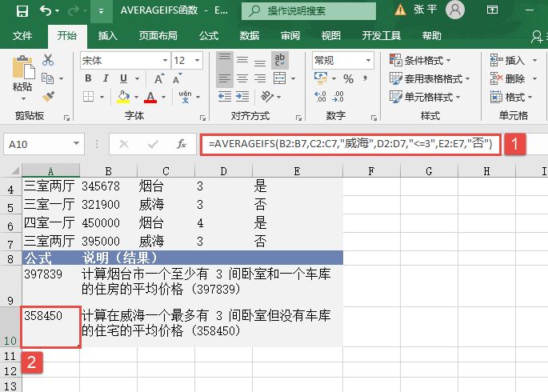Screen dimensions: 548x392
Task: Click the Insert Function fx icon
Action: tap(182, 144)
